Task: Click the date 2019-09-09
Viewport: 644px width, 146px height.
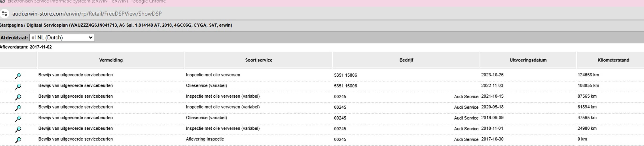Action: [492, 118]
